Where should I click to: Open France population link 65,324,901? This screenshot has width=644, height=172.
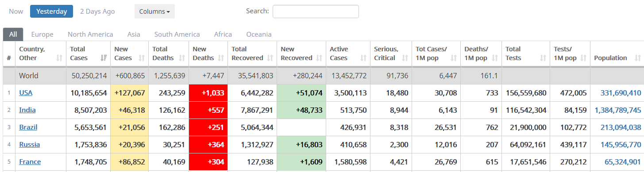click(x=623, y=162)
